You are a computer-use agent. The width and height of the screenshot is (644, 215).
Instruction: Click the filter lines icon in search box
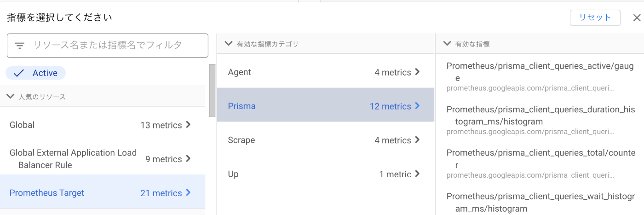pyautogui.click(x=20, y=46)
